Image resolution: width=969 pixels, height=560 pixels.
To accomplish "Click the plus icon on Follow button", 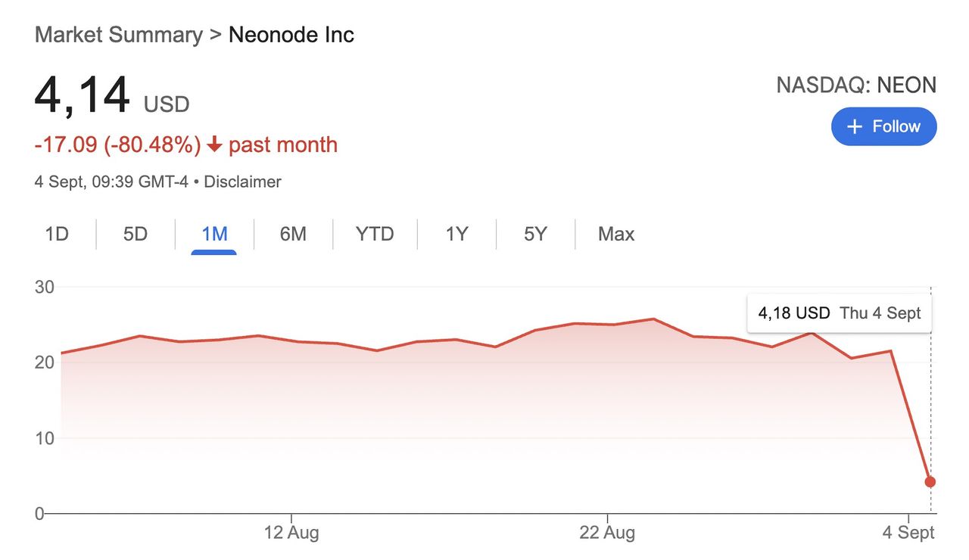I will click(x=855, y=127).
